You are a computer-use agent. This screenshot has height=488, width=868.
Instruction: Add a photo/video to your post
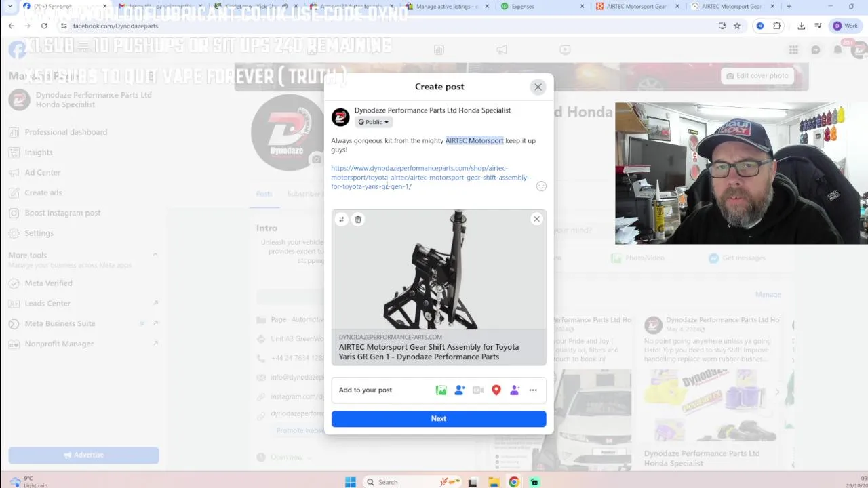pos(441,390)
